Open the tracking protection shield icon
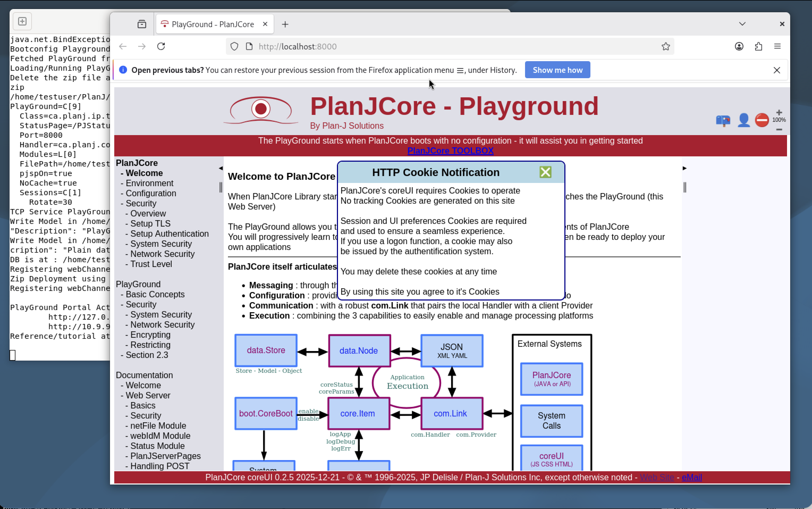812x509 pixels. click(x=234, y=47)
